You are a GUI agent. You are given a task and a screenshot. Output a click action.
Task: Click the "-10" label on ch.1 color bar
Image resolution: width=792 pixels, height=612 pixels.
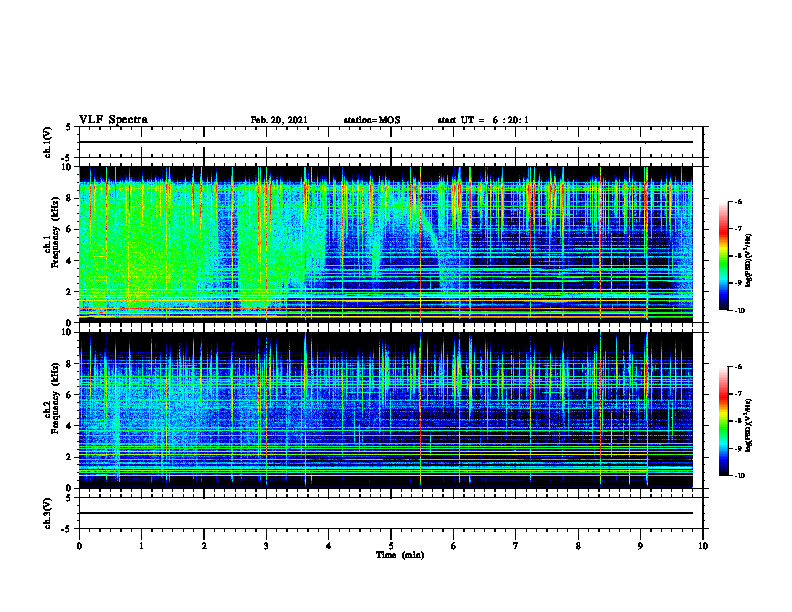point(739,311)
